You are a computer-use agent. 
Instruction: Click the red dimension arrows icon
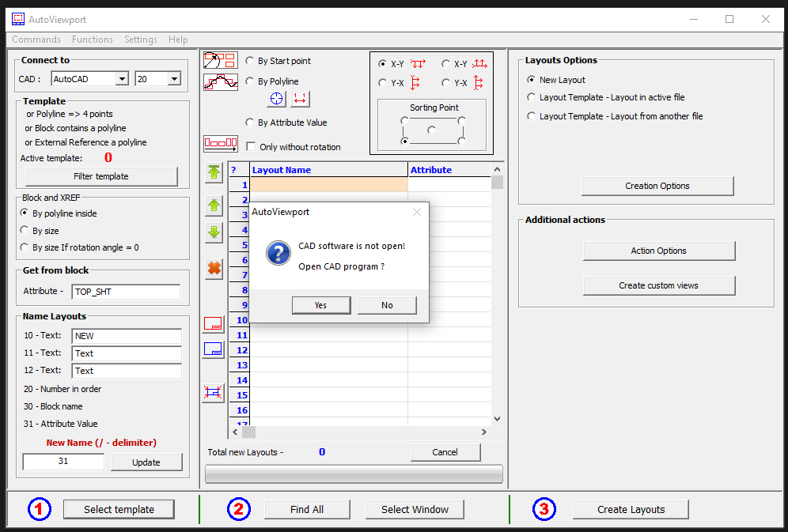[301, 99]
